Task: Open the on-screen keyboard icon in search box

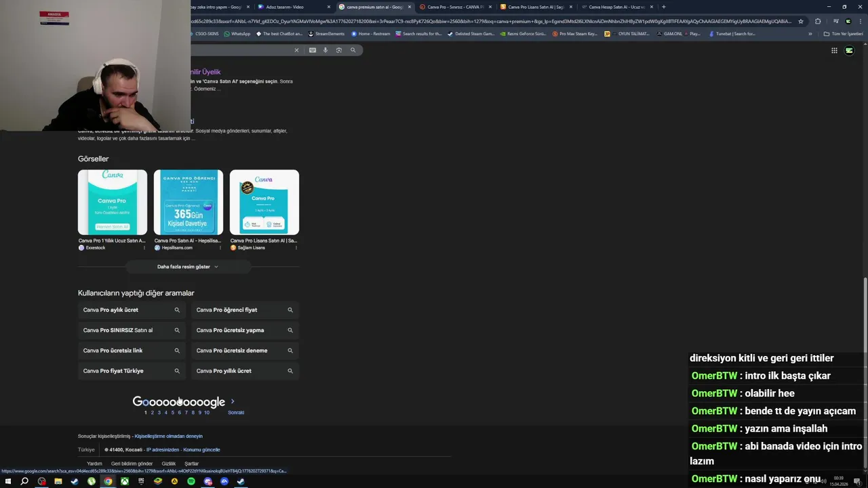Action: tap(313, 50)
